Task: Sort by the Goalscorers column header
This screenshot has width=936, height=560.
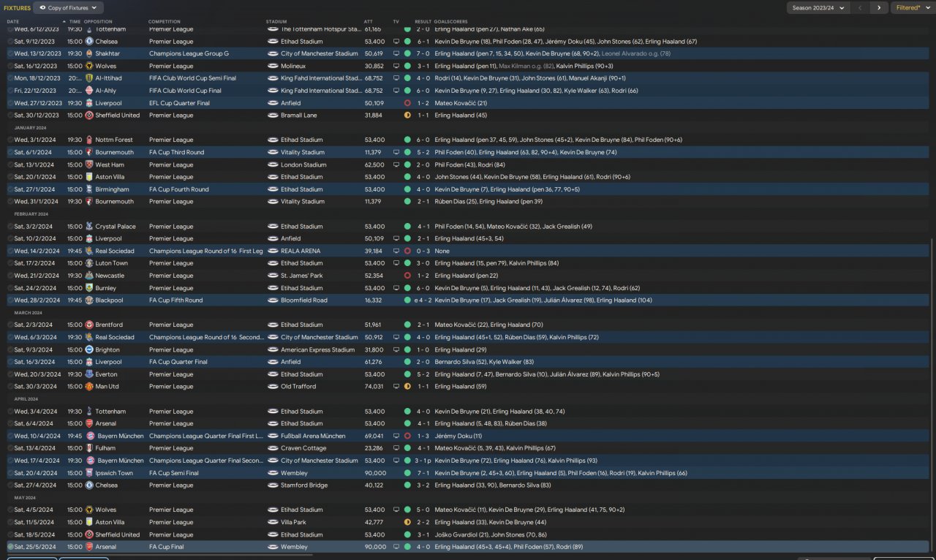Action: point(450,22)
